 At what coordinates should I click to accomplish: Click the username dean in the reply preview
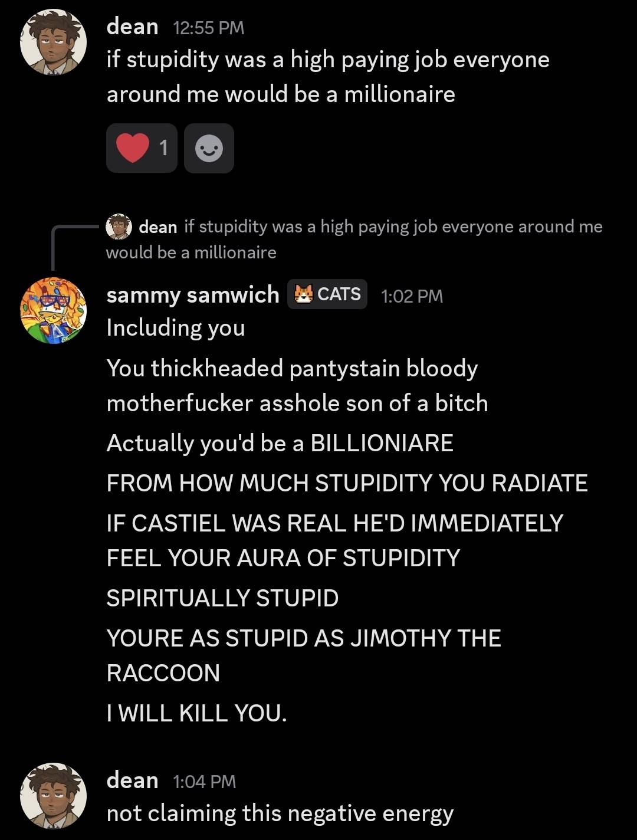(x=157, y=227)
